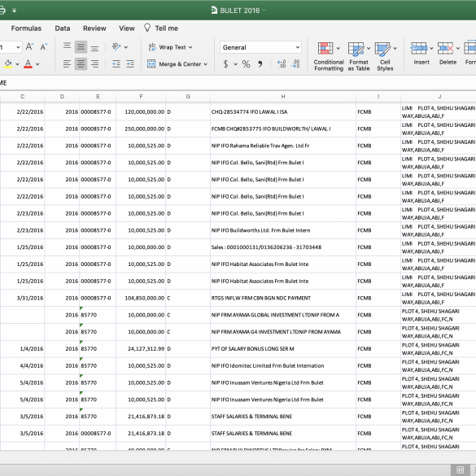476x476 pixels.
Task: Decrease indent
Action: (116, 63)
